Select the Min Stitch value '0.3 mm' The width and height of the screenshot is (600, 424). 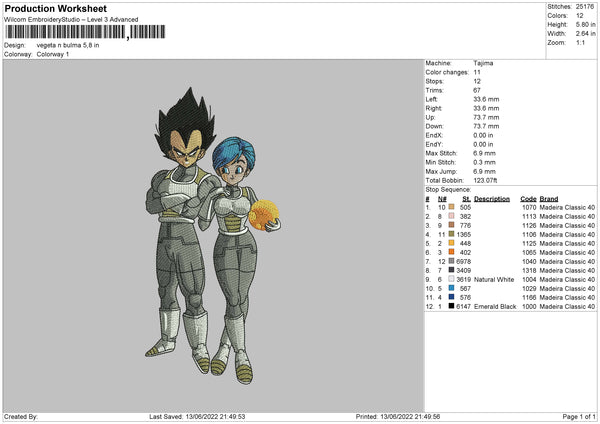tap(484, 162)
